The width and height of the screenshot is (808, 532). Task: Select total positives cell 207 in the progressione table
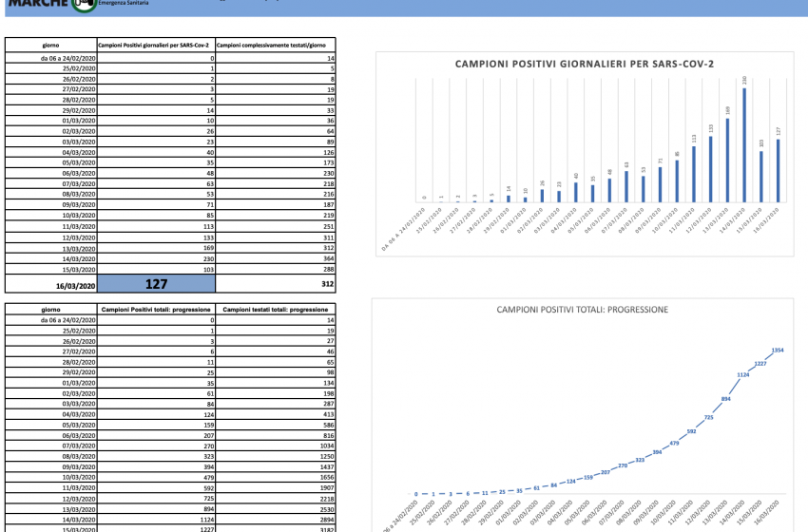[156, 435]
